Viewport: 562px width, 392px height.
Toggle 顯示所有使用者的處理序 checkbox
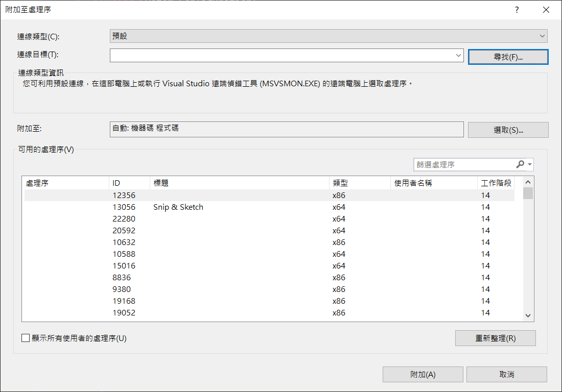coord(26,338)
